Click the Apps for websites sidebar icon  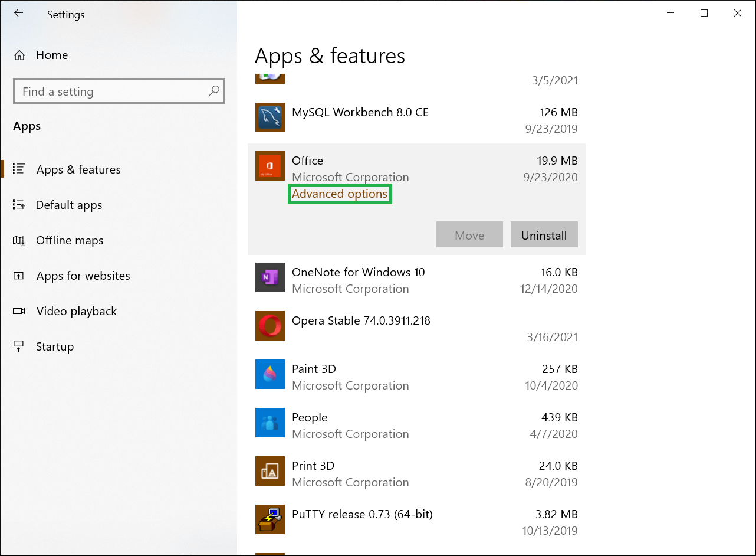(18, 276)
